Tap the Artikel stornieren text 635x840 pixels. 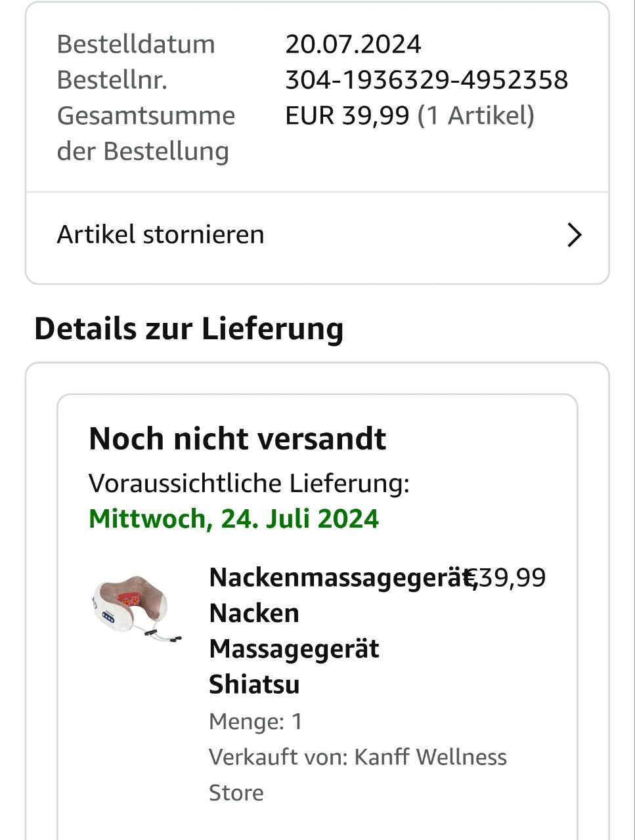point(160,235)
